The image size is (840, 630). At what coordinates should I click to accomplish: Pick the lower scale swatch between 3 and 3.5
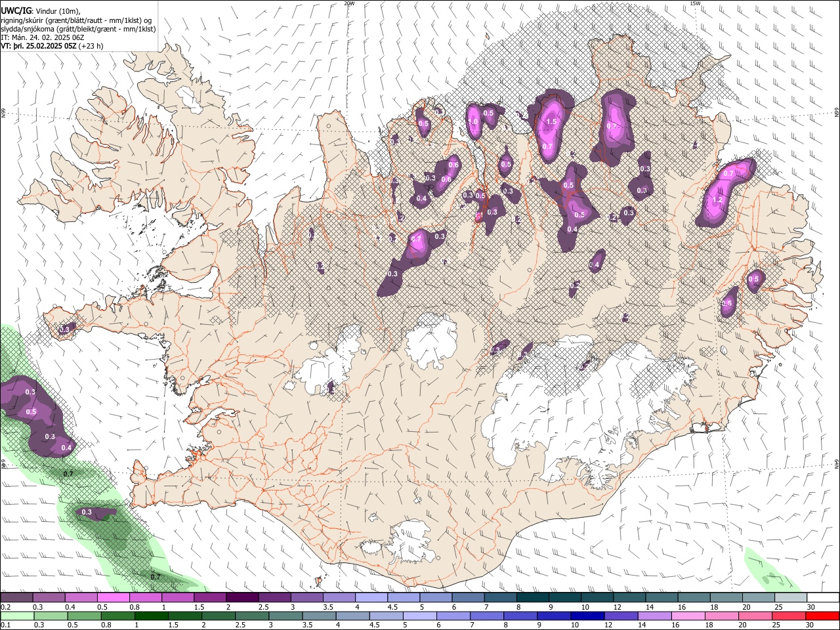(285, 616)
